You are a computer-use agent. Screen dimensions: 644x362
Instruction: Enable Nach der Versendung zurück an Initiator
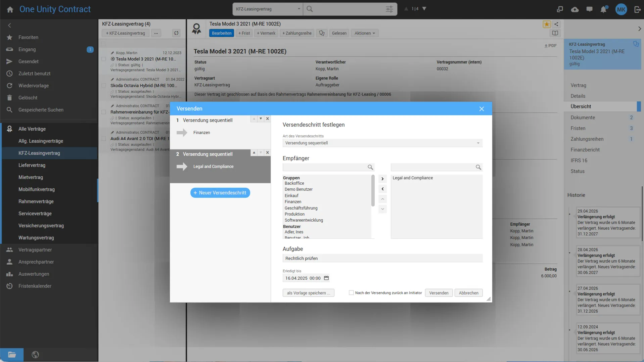coord(351,293)
